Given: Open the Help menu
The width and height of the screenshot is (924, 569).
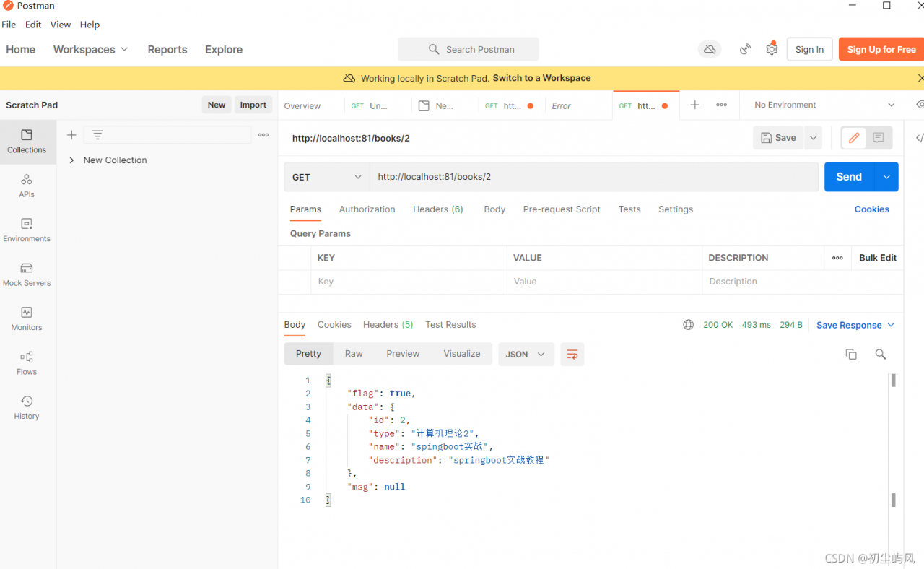Looking at the screenshot, I should (x=90, y=25).
